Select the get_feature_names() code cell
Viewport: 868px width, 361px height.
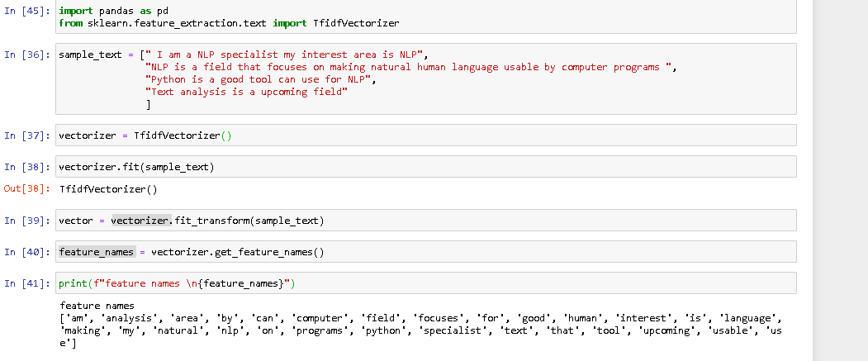point(425,252)
